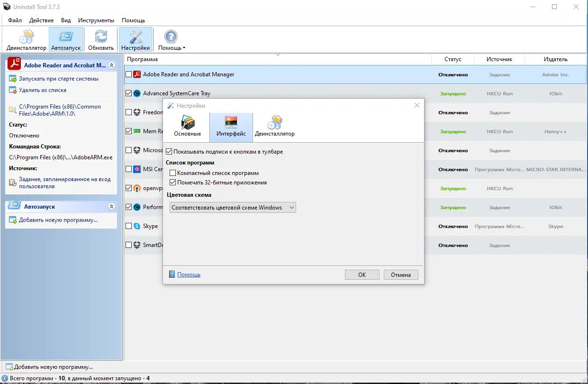
Task: Open the Adobe ARM folder path link
Action: pyautogui.click(x=60, y=110)
